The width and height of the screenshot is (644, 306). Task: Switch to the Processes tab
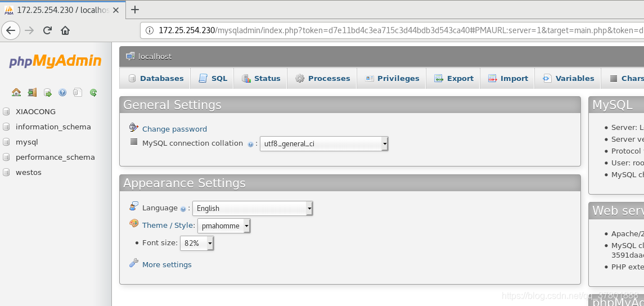(322, 78)
